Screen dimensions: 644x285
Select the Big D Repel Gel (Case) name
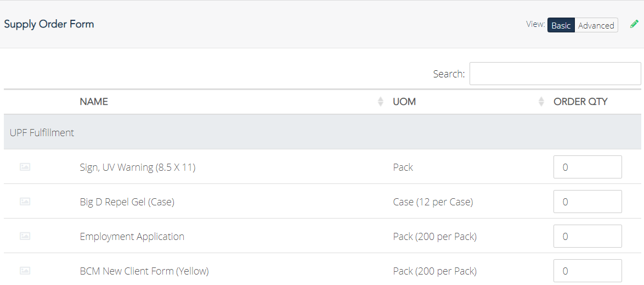[127, 202]
